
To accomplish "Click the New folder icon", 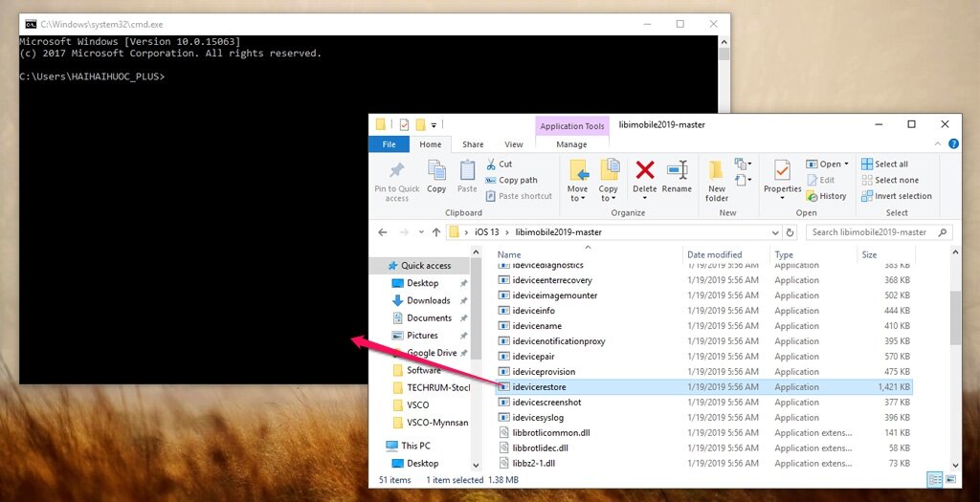I will [x=716, y=169].
